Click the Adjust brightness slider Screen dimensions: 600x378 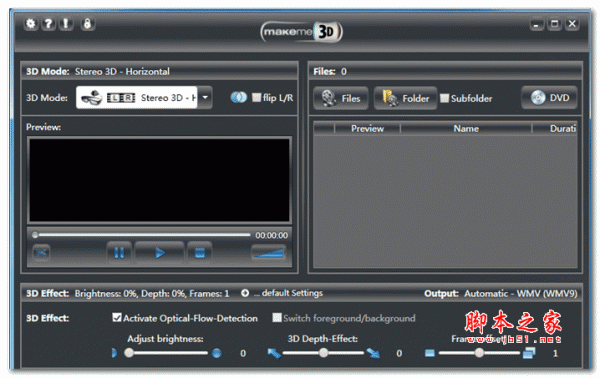(166, 353)
